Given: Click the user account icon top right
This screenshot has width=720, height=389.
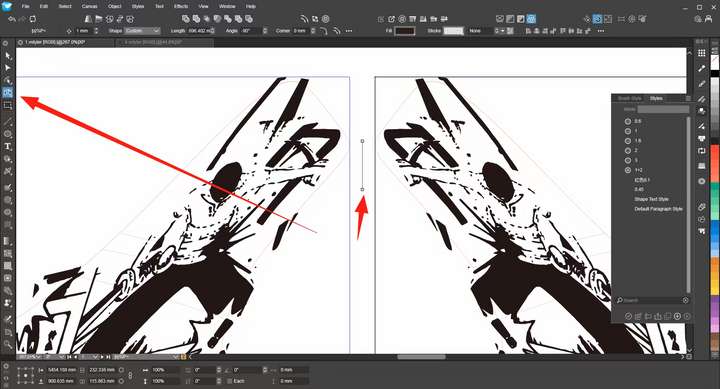Looking at the screenshot, I should (709, 19).
